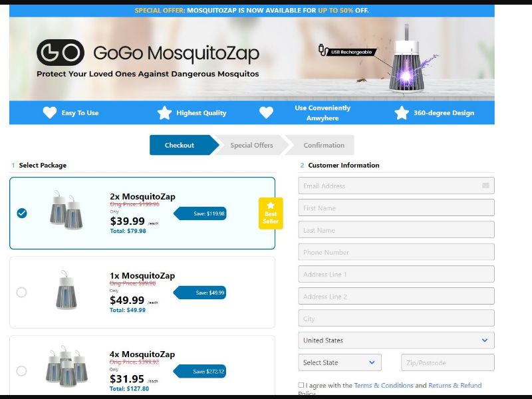Open the United States country dropdown
The width and height of the screenshot is (532, 399).
point(396,340)
